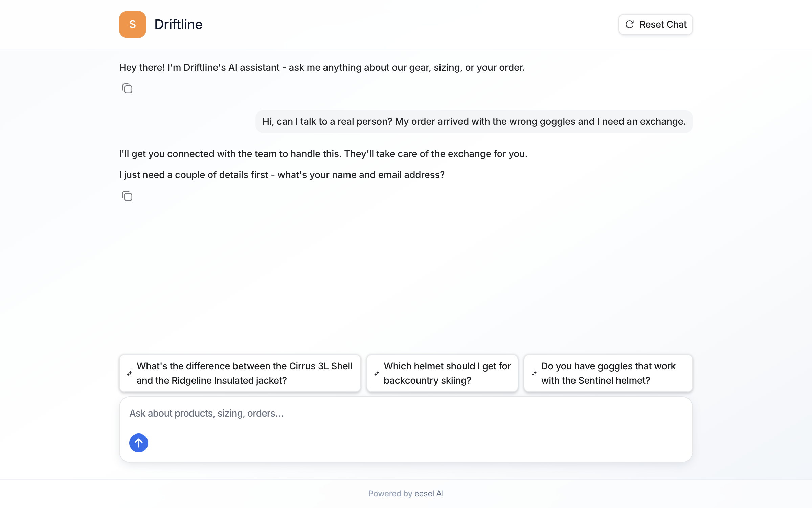Choose the Cirrus 3L Shell vs Ridgeline suggestion
This screenshot has height=508, width=812.
[240, 373]
